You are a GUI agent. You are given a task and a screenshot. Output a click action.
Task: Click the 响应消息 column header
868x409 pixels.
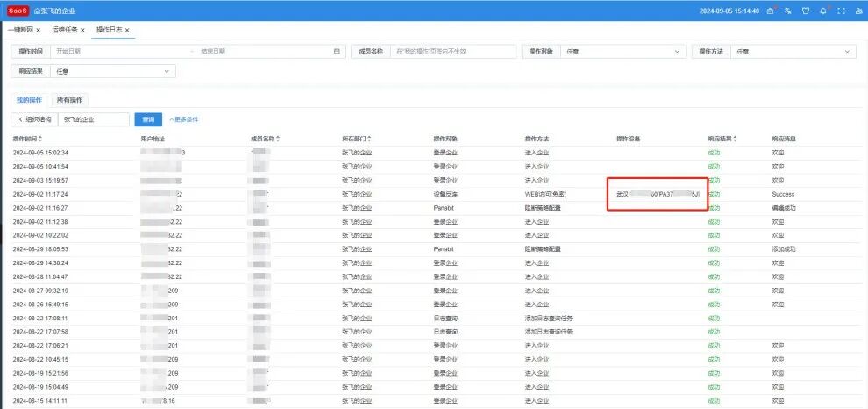[x=784, y=139]
